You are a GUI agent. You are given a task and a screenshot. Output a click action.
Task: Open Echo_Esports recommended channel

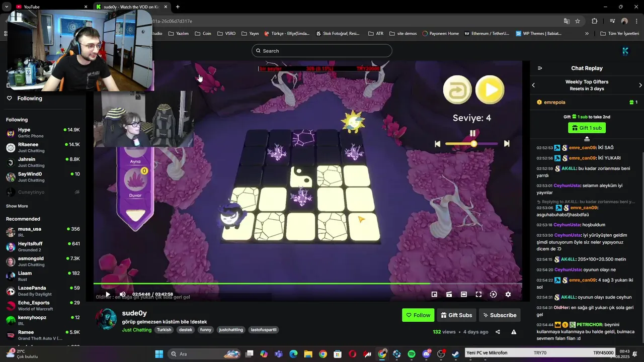click(x=43, y=306)
